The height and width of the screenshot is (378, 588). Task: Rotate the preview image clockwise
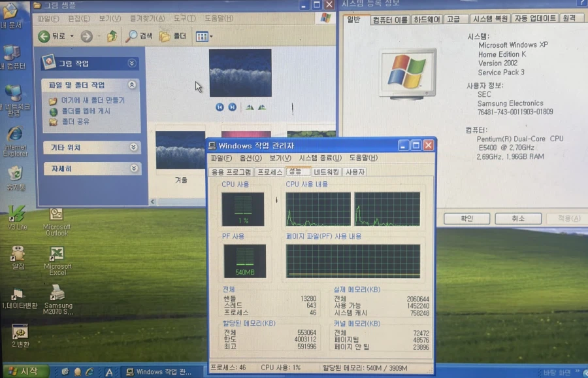coord(250,108)
